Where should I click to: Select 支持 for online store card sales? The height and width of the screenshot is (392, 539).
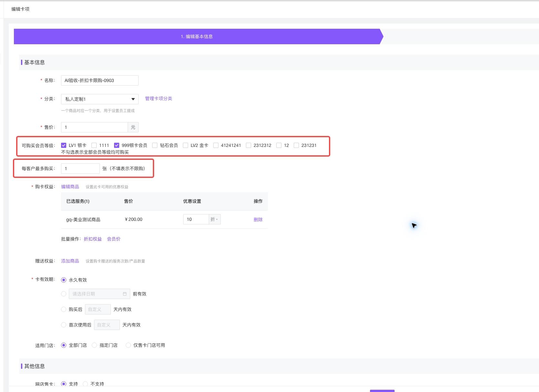[64, 384]
